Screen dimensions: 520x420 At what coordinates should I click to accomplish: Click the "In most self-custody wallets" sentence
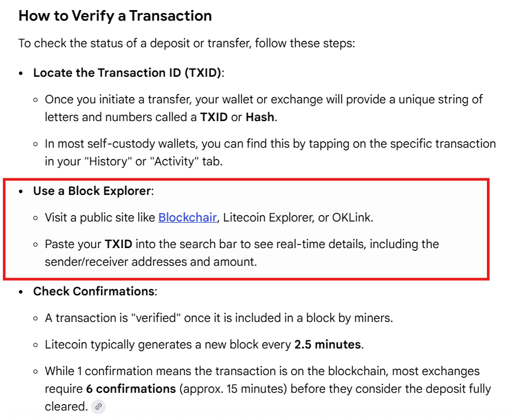[270, 144]
